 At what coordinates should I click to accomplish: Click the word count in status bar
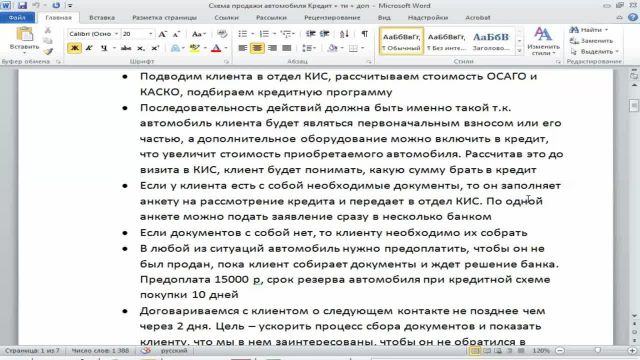[100, 351]
